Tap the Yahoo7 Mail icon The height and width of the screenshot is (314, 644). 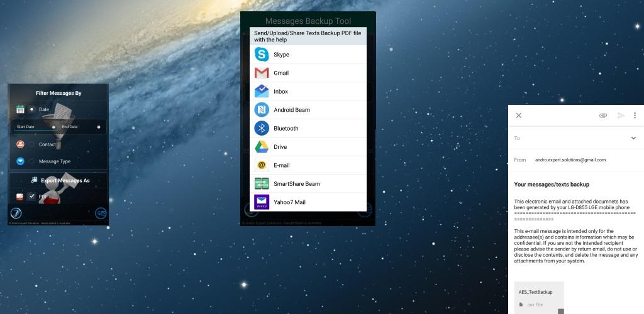coord(261,202)
